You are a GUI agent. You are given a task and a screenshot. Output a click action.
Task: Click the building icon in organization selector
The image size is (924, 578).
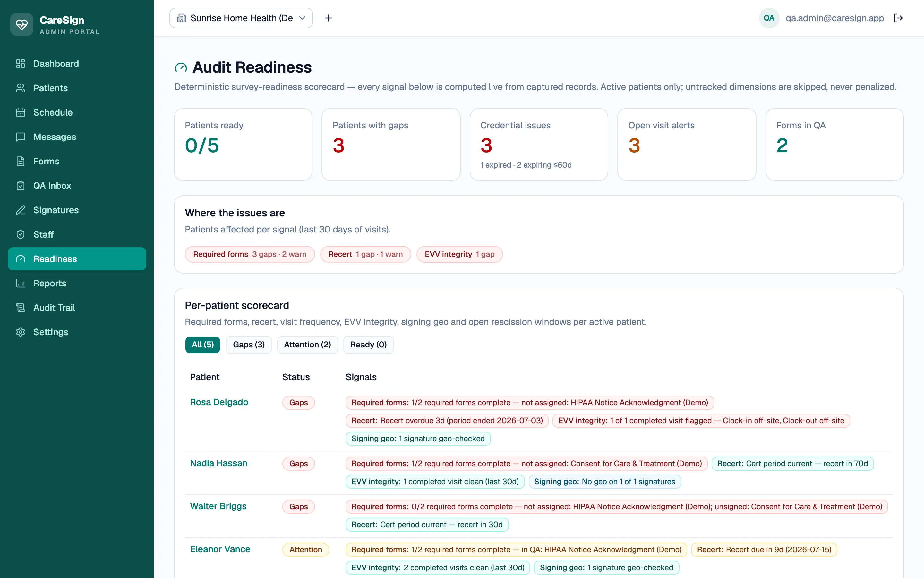click(x=182, y=18)
